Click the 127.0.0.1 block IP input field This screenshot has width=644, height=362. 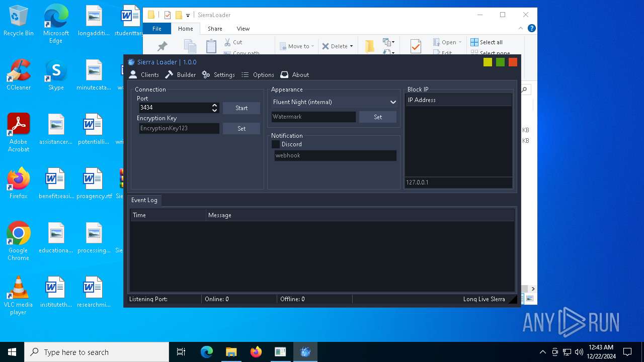click(x=458, y=183)
